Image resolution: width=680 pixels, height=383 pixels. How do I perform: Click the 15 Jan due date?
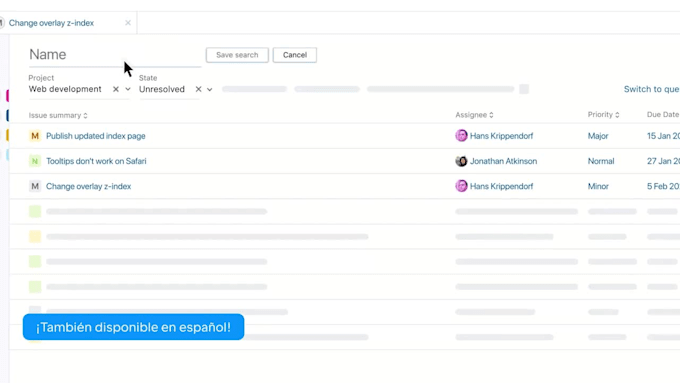664,136
